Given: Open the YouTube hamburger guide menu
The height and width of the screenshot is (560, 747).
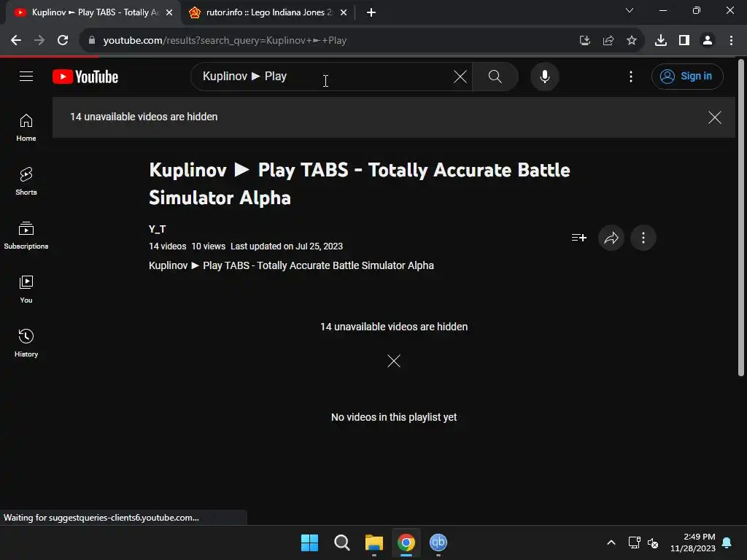Looking at the screenshot, I should [26, 76].
